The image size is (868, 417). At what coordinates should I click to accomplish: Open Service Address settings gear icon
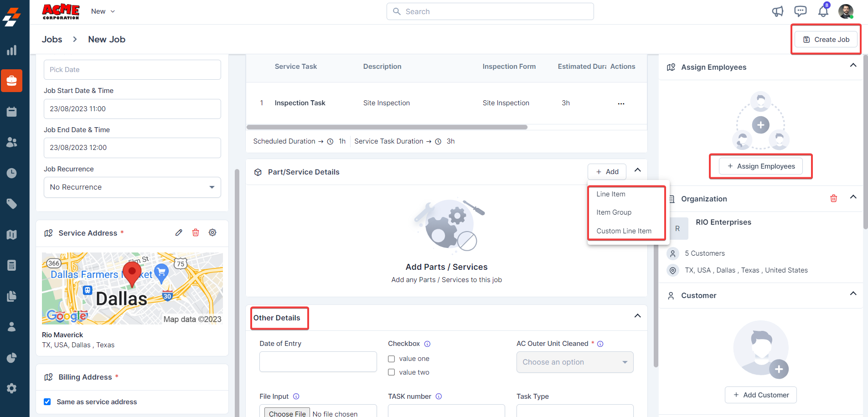pyautogui.click(x=212, y=233)
